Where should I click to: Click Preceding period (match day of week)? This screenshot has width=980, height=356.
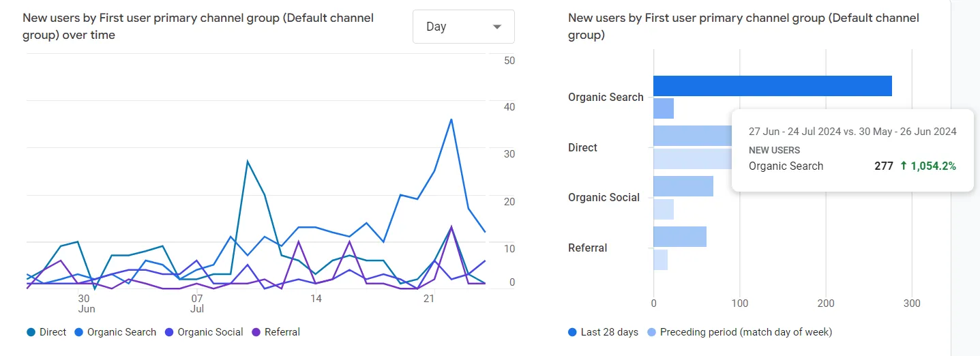point(746,332)
